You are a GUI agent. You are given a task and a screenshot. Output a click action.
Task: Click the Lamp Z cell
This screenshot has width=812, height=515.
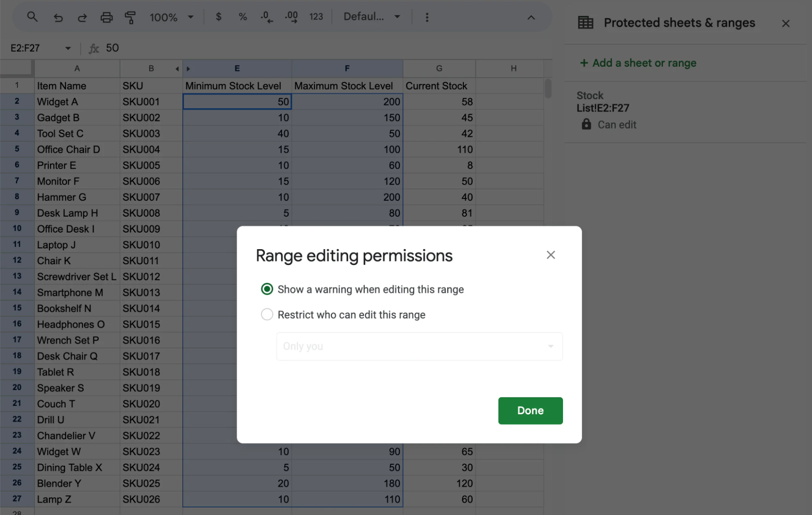point(77,499)
